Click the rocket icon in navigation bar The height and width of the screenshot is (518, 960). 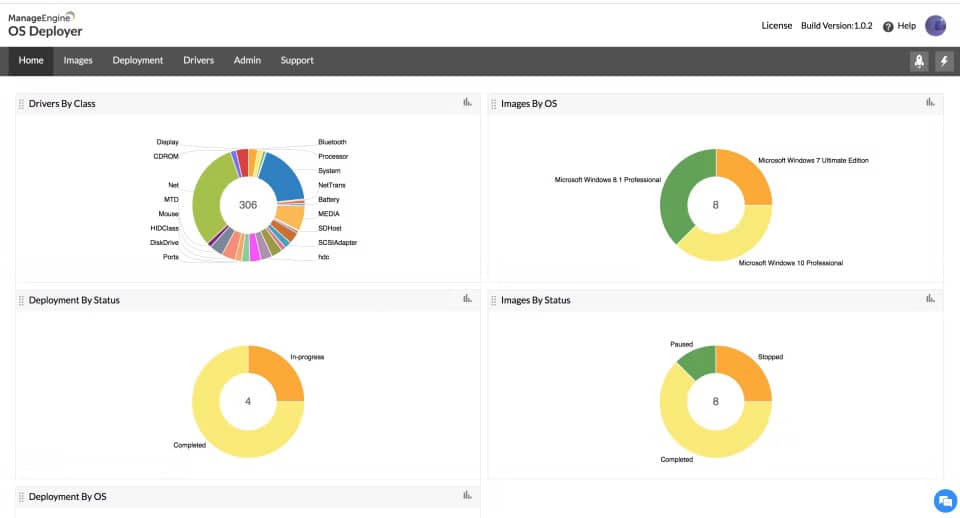point(919,61)
